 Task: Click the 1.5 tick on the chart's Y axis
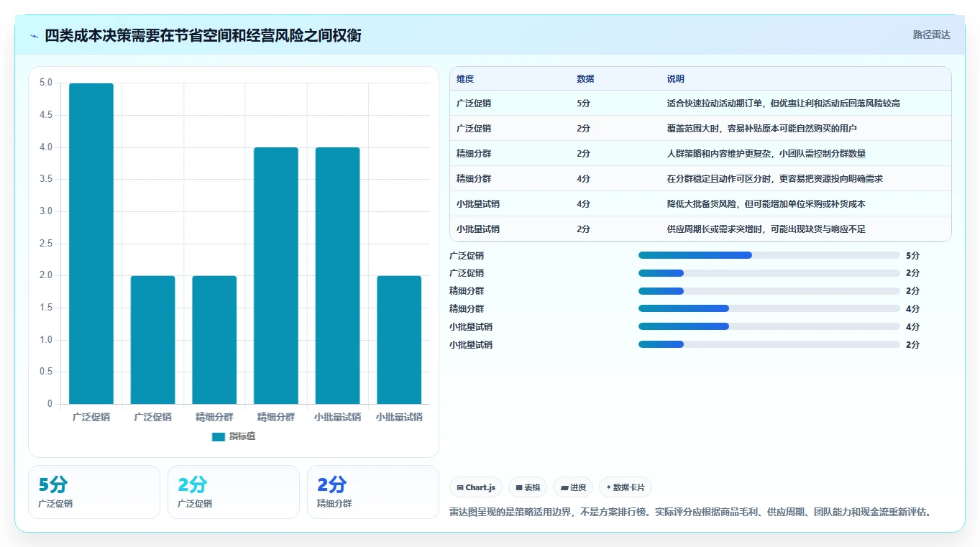click(x=45, y=308)
